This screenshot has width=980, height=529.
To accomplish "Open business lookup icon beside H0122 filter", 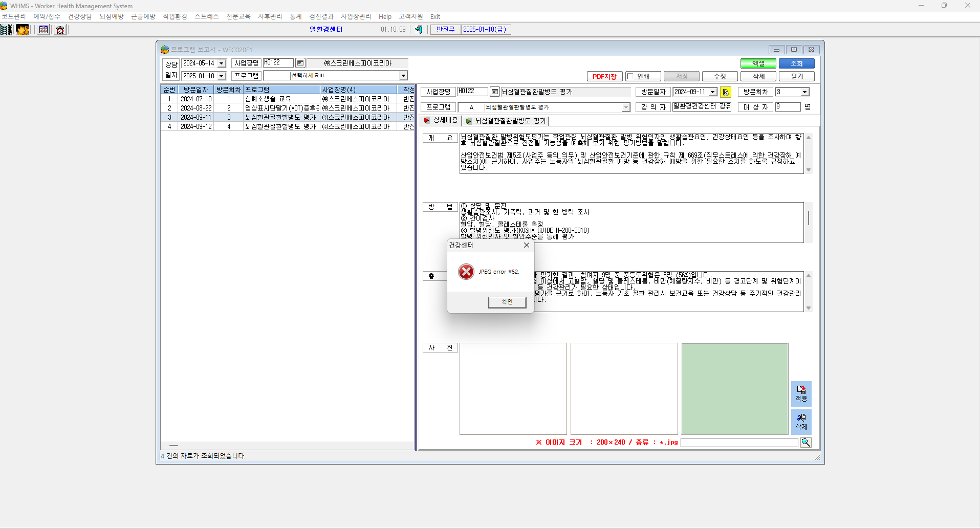I will point(300,63).
